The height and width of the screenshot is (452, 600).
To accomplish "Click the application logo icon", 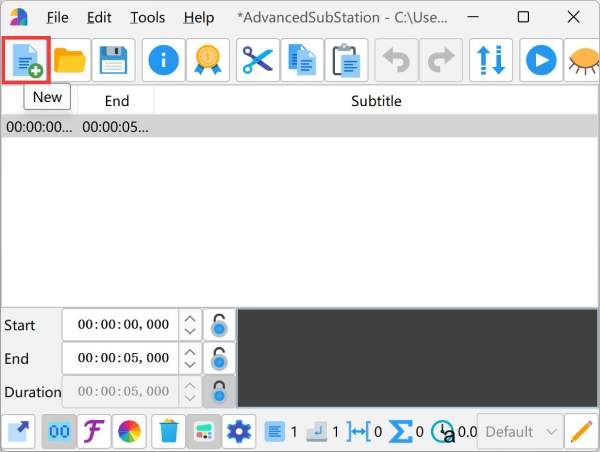I will click(19, 17).
